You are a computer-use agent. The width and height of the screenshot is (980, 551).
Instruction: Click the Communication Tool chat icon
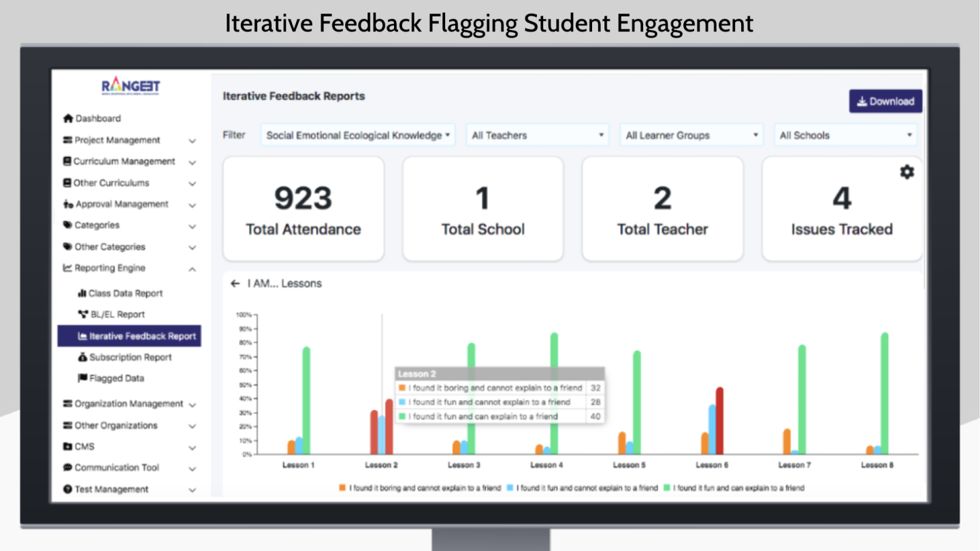(x=67, y=468)
